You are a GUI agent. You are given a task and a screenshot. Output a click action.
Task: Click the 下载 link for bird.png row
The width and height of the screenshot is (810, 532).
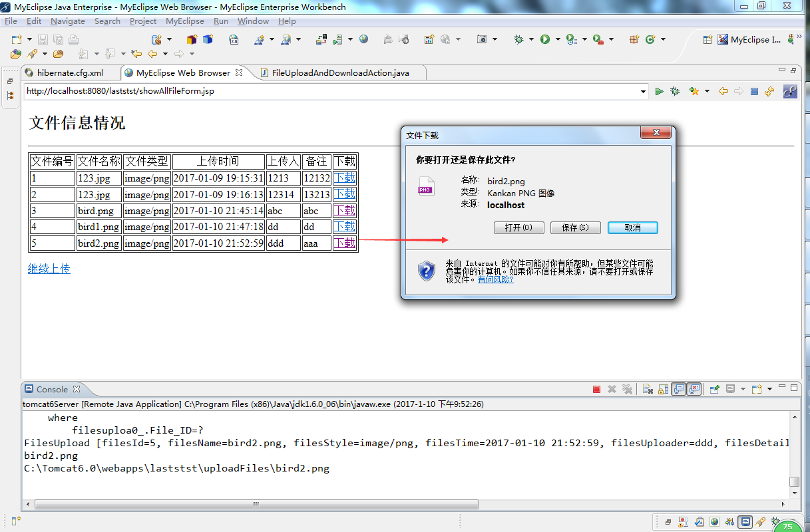[345, 211]
